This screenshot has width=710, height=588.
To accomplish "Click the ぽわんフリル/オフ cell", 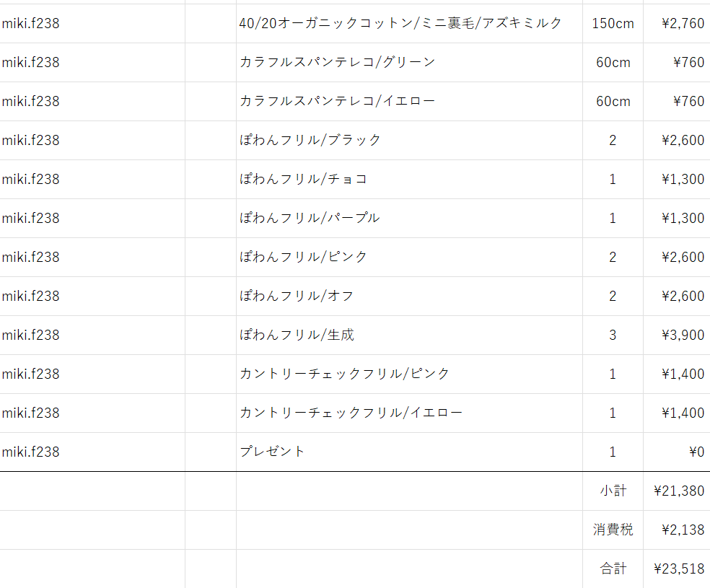I will [409, 296].
